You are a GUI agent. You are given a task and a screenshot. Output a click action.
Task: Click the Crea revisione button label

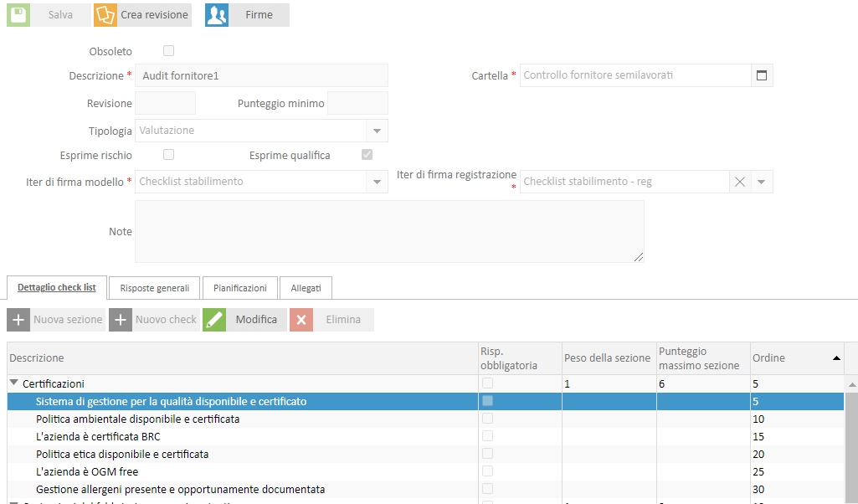[154, 15]
